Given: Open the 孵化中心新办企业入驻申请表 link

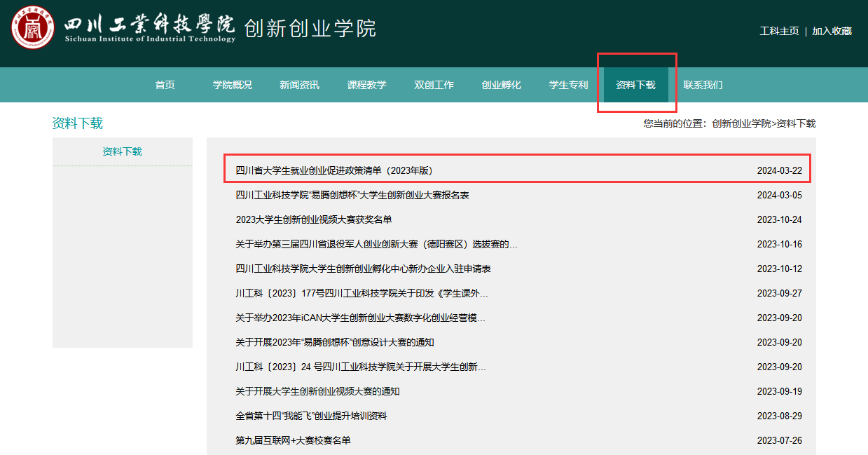Looking at the screenshot, I should tap(363, 269).
